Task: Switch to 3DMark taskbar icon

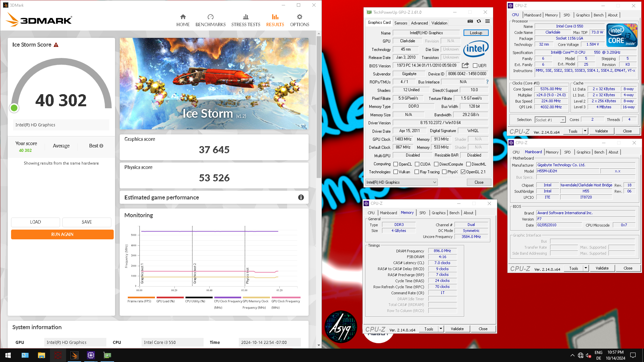Action: pyautogui.click(x=74, y=355)
